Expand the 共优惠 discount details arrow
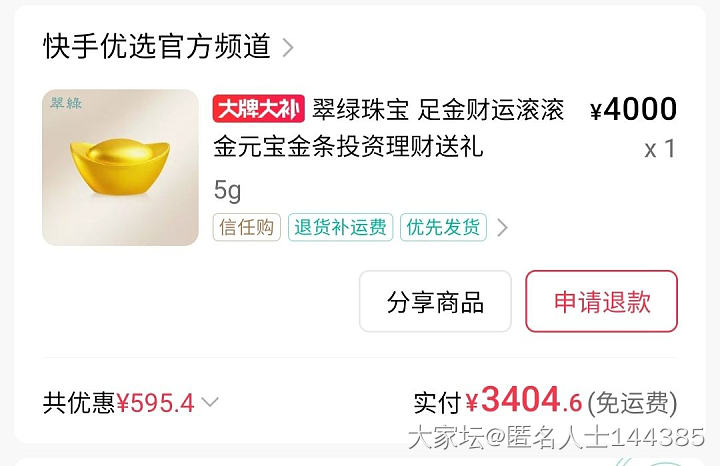Image resolution: width=720 pixels, height=466 pixels. coord(210,402)
